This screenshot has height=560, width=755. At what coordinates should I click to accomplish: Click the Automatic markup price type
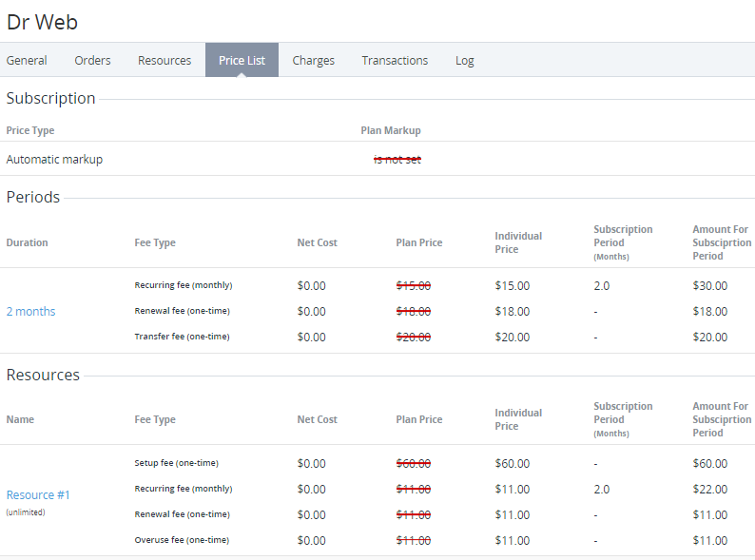(x=54, y=160)
